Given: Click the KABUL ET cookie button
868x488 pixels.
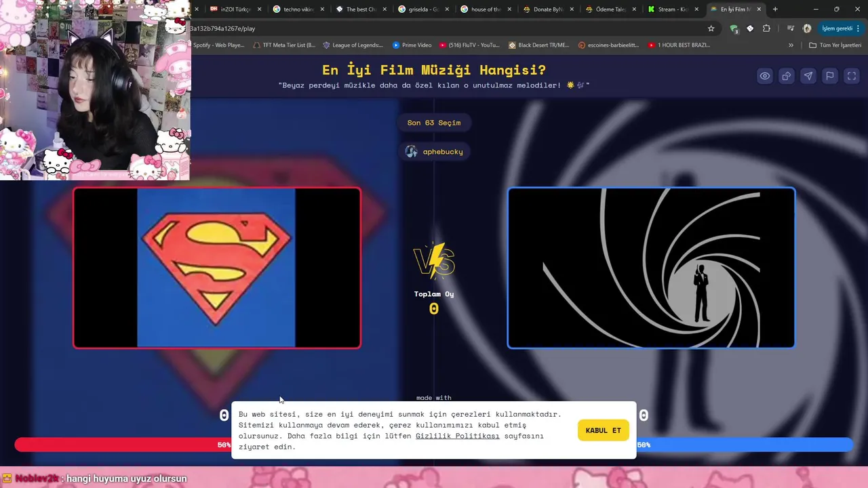Looking at the screenshot, I should [603, 430].
